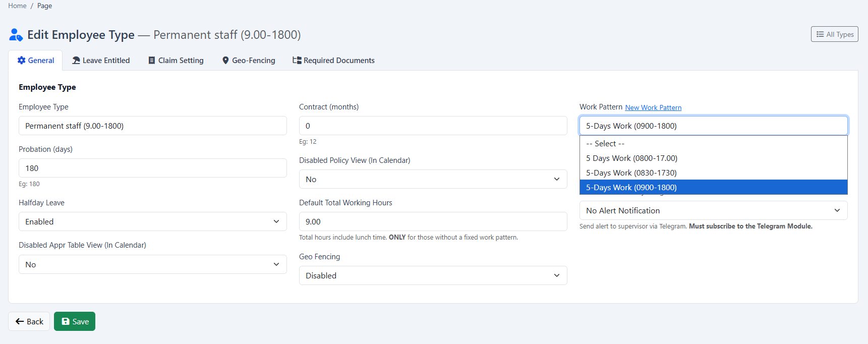Open the Disabled Policy View dropdown

coord(433,179)
